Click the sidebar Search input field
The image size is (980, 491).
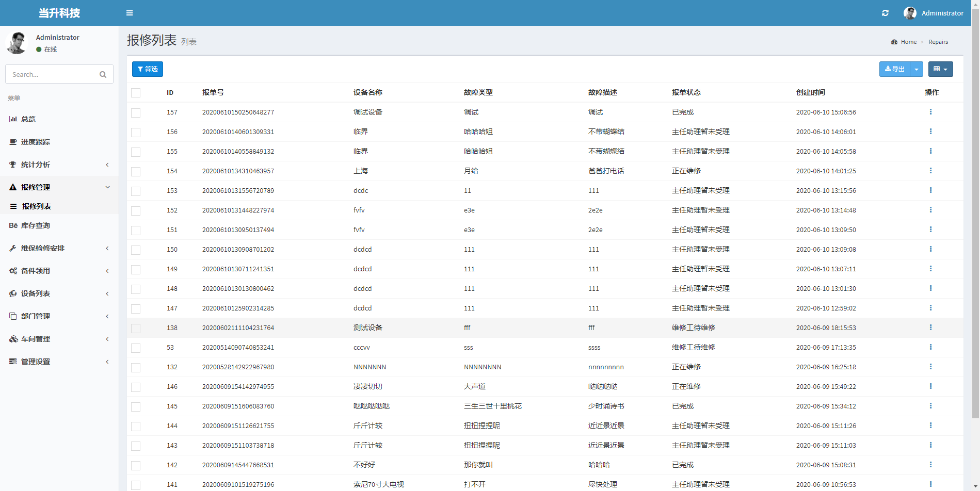(x=52, y=74)
